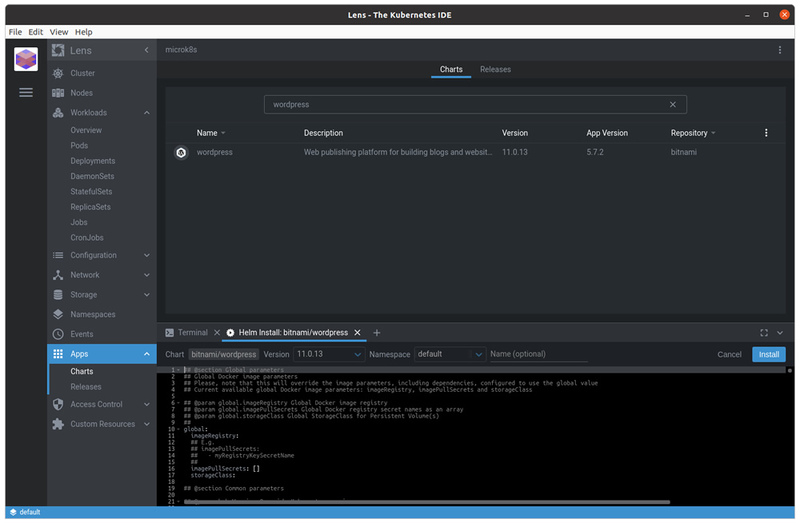Screen dimensions: 800x523
Task: Open DaemonSets under Workloads
Action: point(92,176)
